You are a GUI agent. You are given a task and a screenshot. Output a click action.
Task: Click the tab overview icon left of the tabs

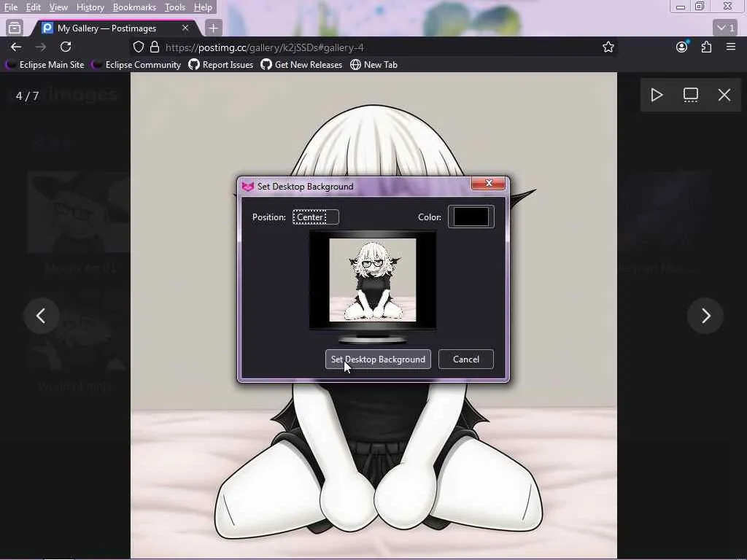click(x=15, y=28)
